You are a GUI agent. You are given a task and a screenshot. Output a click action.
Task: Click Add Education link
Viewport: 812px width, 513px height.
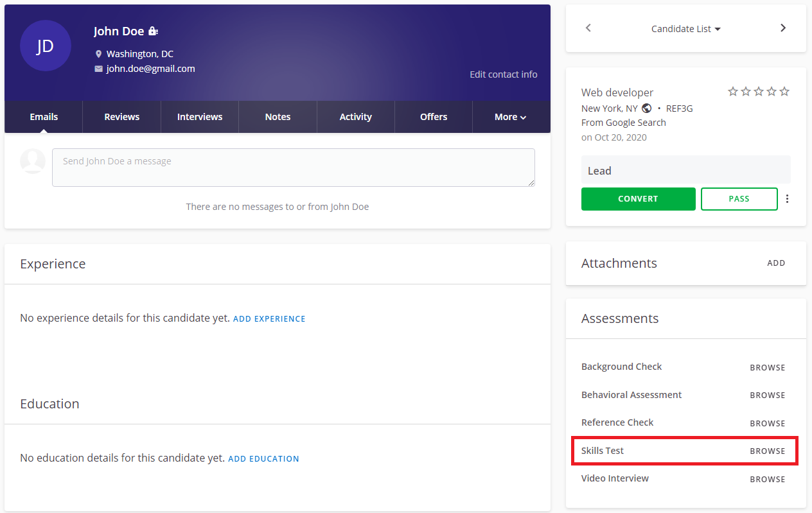(264, 459)
